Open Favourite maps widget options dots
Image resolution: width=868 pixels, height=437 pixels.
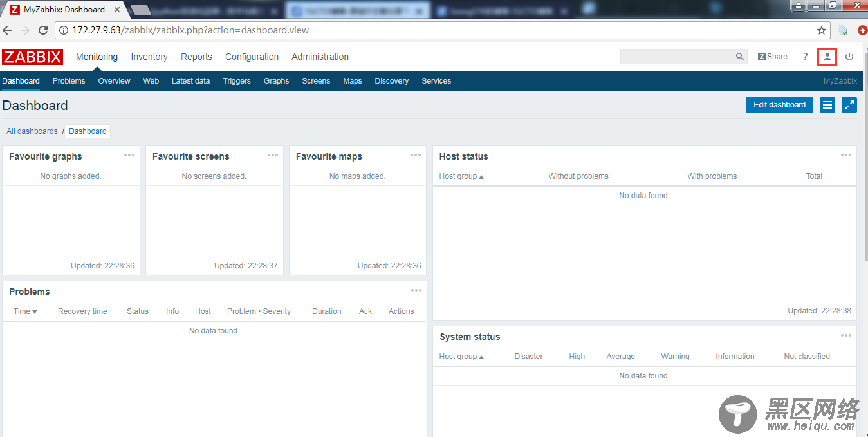click(416, 155)
